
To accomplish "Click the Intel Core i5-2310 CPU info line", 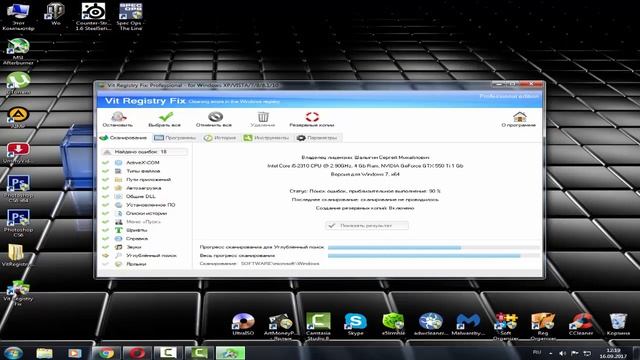I will point(365,166).
